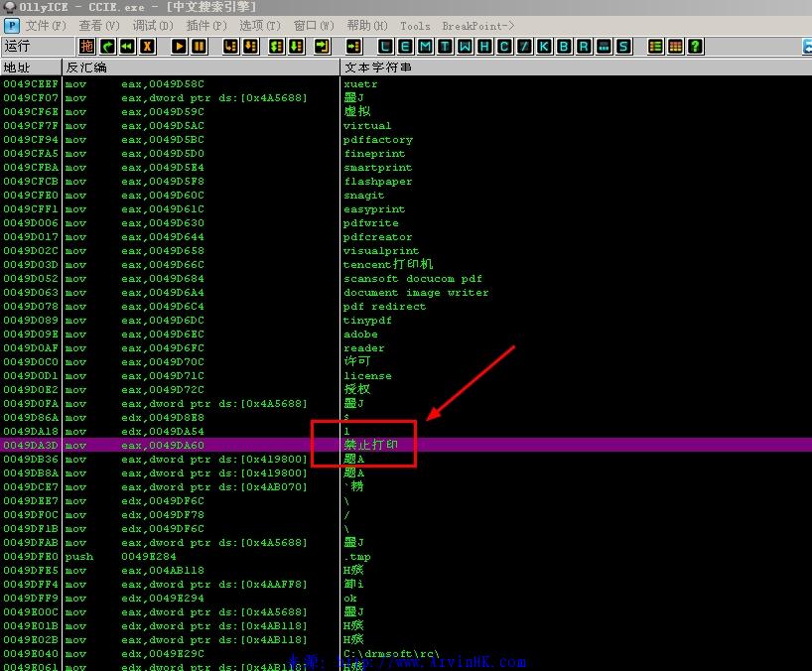Open References window via R icon
This screenshot has width=812, height=671.
click(x=584, y=47)
